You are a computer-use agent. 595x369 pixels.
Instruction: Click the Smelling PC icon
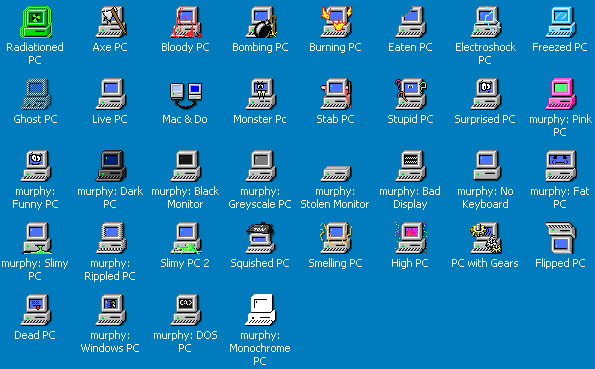336,238
